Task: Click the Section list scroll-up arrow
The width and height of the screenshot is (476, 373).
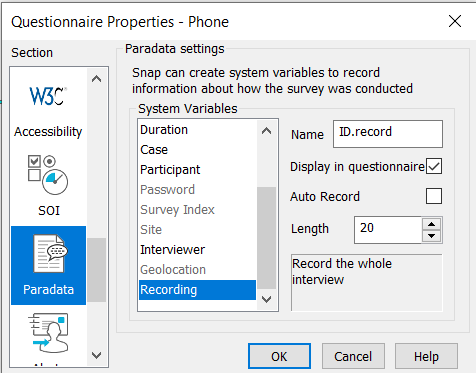Action: coord(97,79)
